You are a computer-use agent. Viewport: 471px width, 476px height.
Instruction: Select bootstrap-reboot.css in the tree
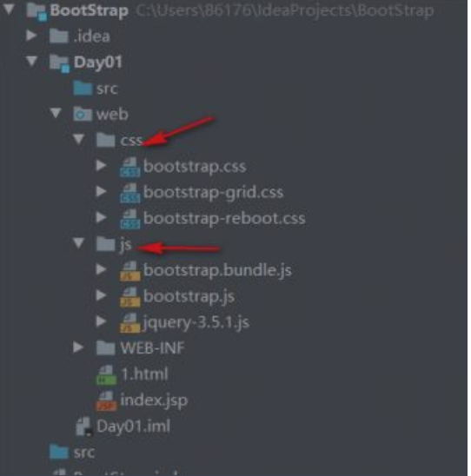click(224, 218)
